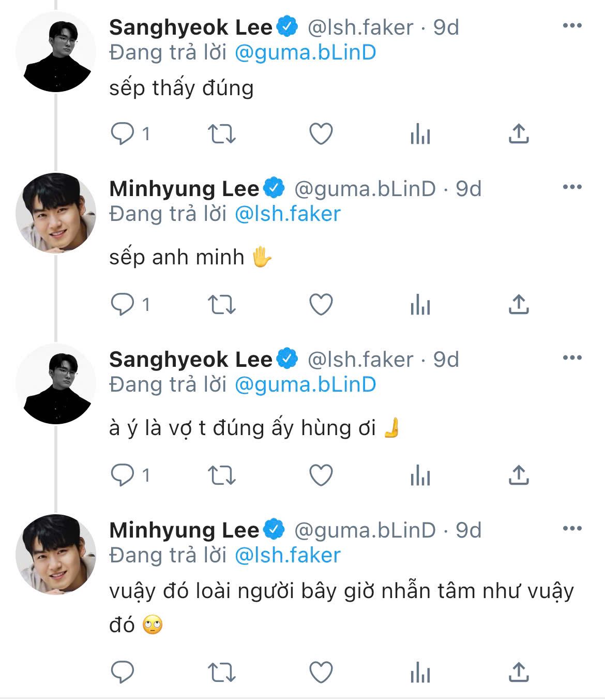Like the "sếp anh minh" reply
The width and height of the screenshot is (605, 700).
point(321,304)
